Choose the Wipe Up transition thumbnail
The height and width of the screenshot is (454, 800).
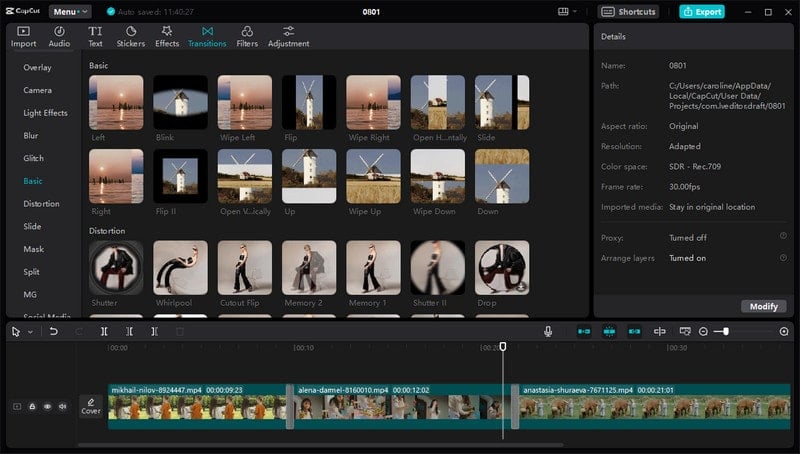point(373,176)
